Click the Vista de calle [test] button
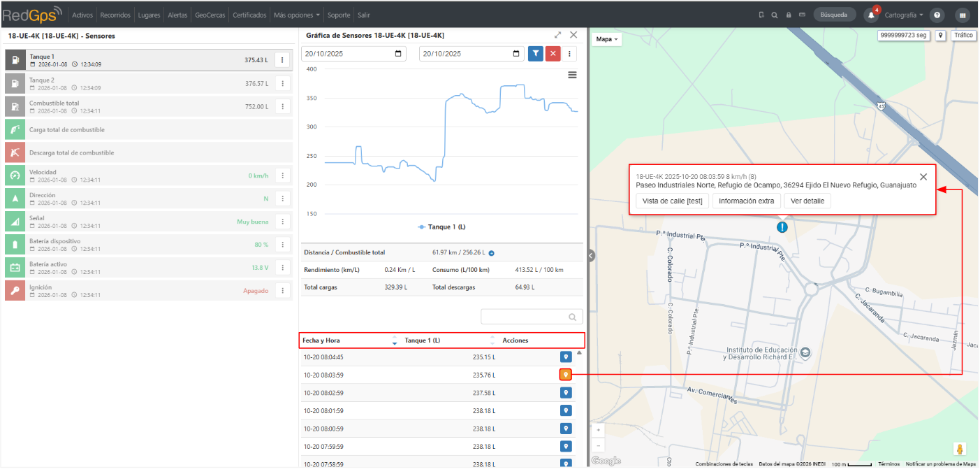The height and width of the screenshot is (474, 980). pos(672,201)
